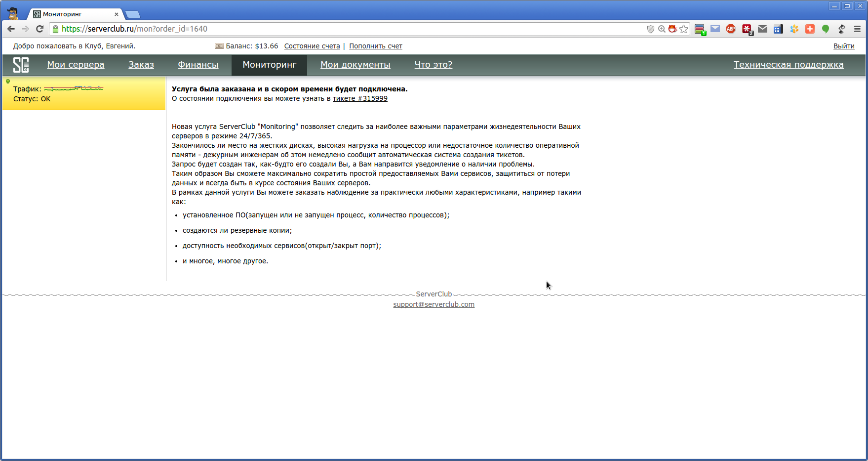The height and width of the screenshot is (461, 868).
Task: Open the blue calendar extension
Action: [x=778, y=29]
